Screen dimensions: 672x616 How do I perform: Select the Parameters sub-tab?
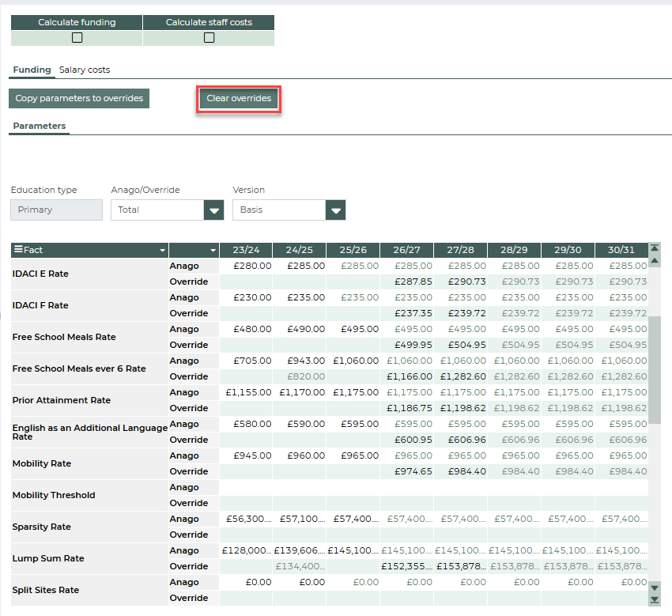click(39, 126)
